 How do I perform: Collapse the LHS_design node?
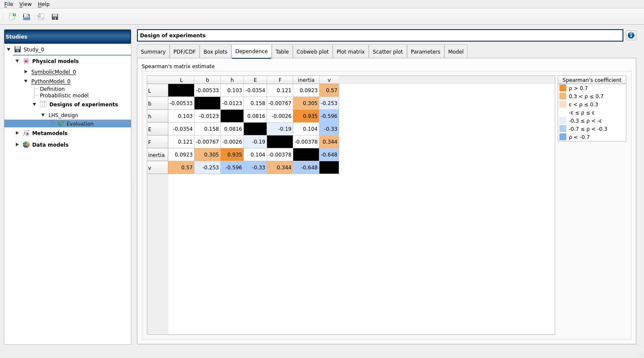tap(43, 115)
